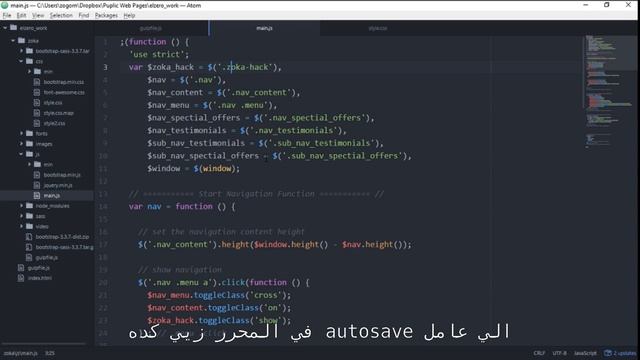Click the index.html file icon
The image size is (640, 360).
(x=21, y=278)
